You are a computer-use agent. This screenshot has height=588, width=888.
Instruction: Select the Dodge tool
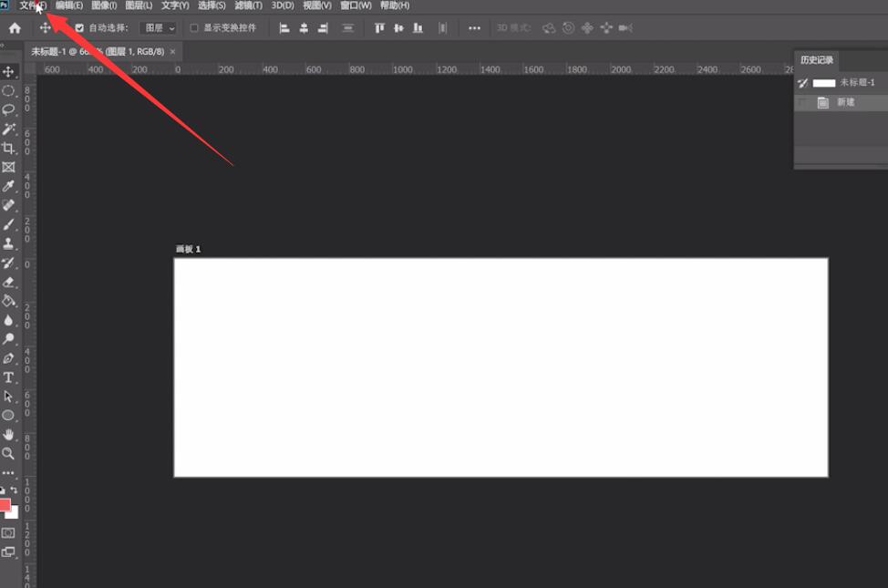click(x=8, y=339)
